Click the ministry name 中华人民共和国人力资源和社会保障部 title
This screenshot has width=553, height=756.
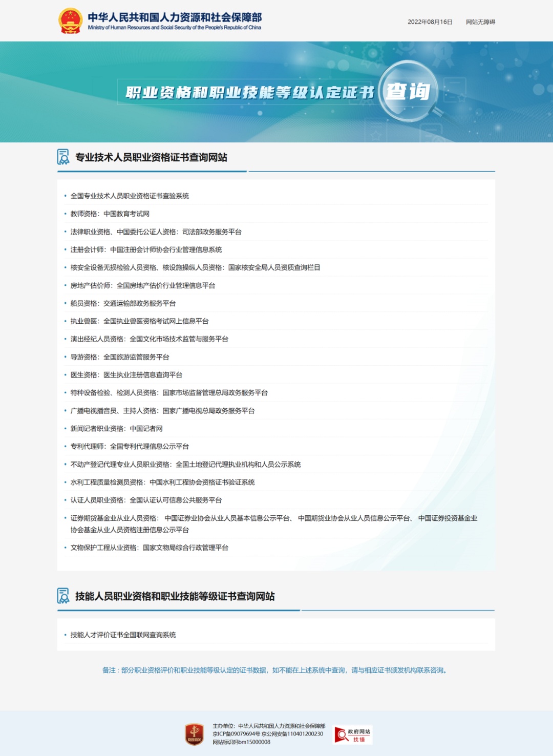(x=175, y=17)
